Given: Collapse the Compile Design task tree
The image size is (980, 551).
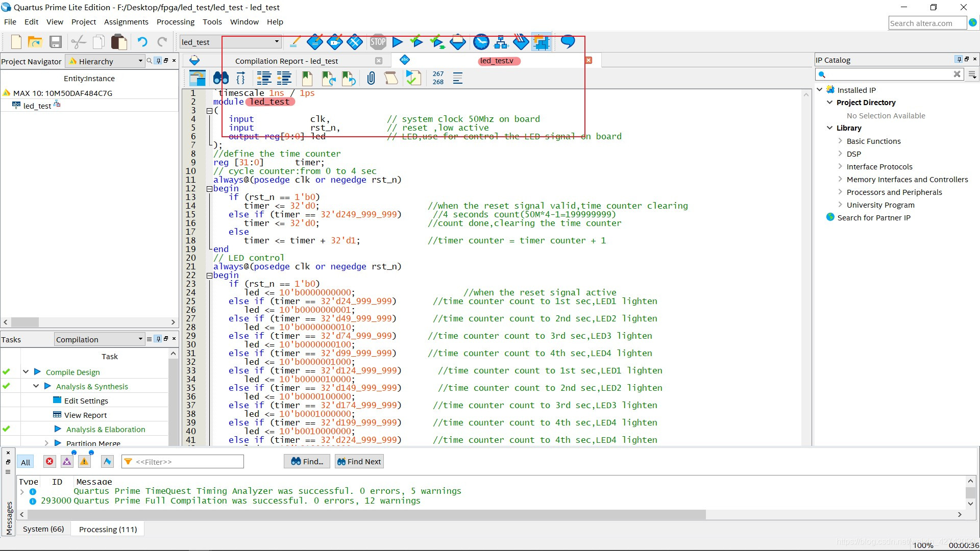Looking at the screenshot, I should [26, 372].
